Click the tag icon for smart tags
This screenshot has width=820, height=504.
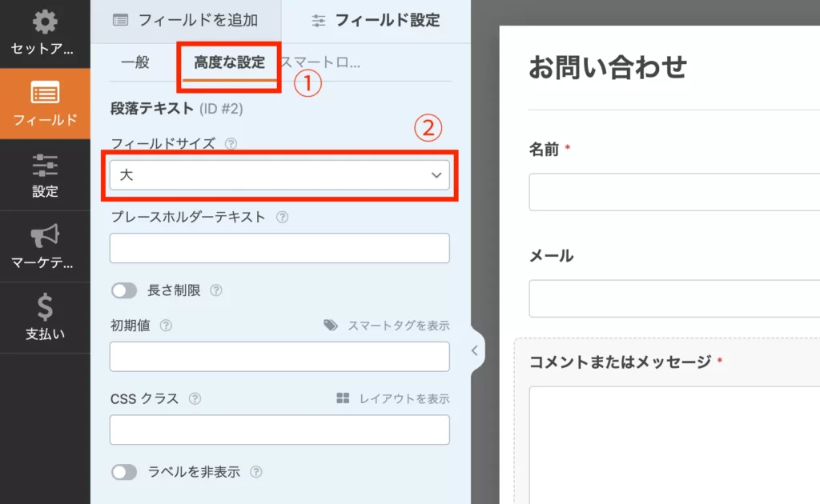click(331, 326)
